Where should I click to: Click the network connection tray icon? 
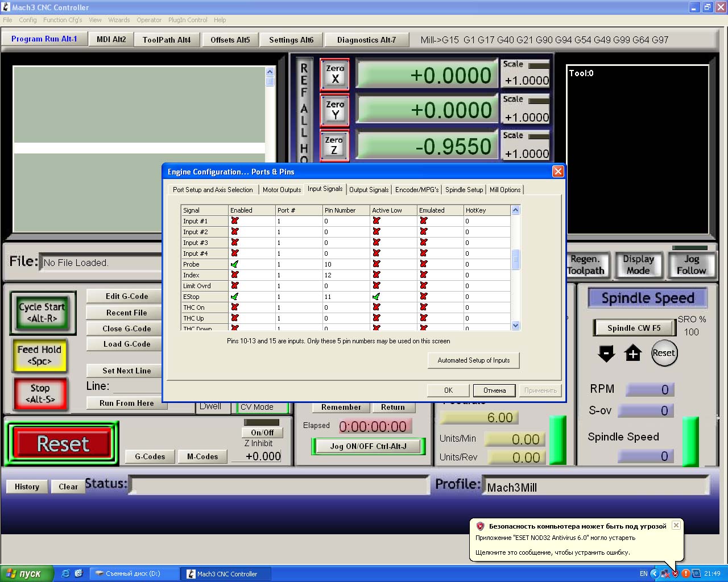click(664, 573)
